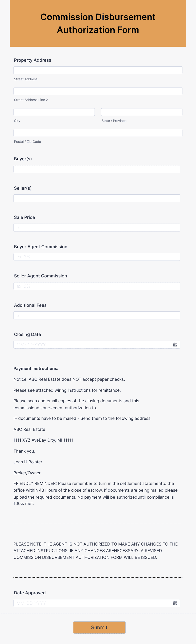Click the City input field
This screenshot has width=196, height=644.
tap(54, 112)
